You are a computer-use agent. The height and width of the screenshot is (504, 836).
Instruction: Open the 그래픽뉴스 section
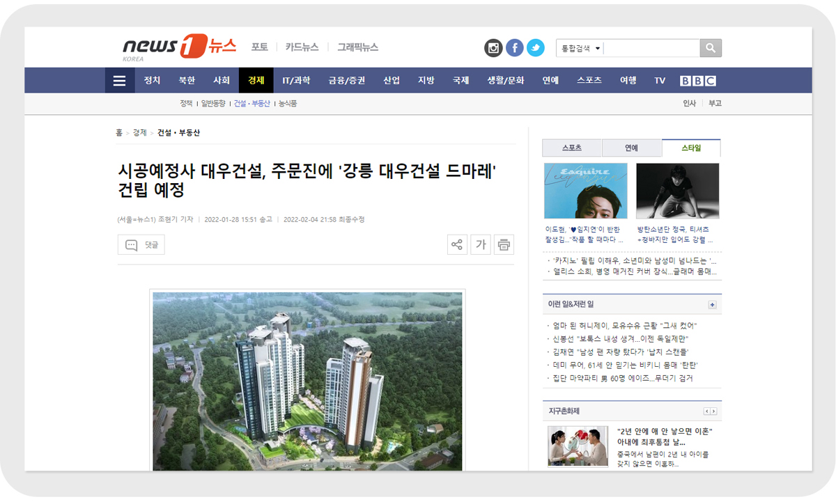358,47
